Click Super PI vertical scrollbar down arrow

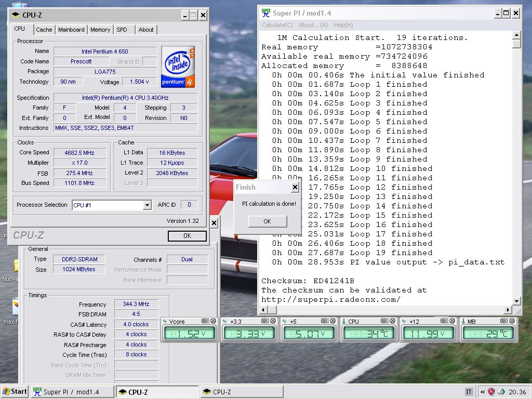coord(517,301)
